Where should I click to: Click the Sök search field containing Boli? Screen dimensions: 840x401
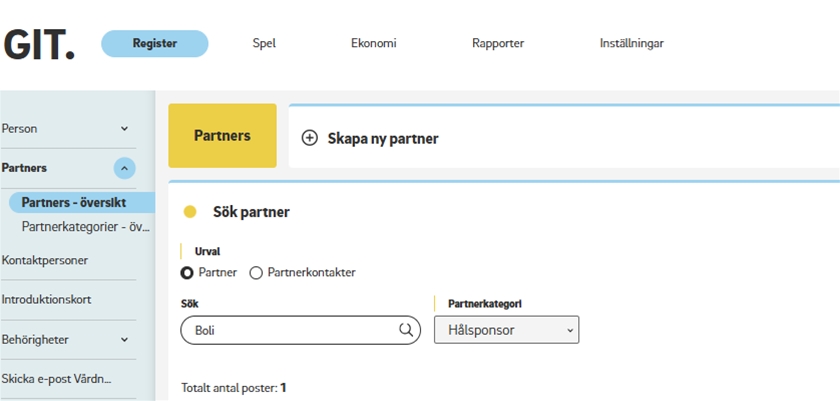coord(290,330)
